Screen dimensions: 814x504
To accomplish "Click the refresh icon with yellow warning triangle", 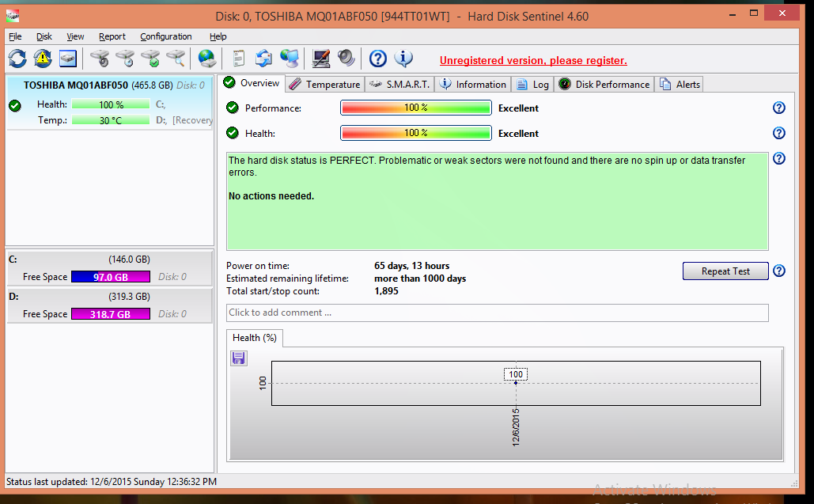I will (x=43, y=58).
